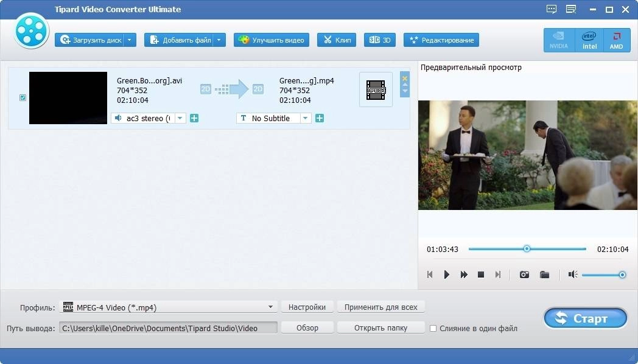Click the Предварительный просмотр label
Screen dimensions: 638x364
pyautogui.click(x=471, y=68)
